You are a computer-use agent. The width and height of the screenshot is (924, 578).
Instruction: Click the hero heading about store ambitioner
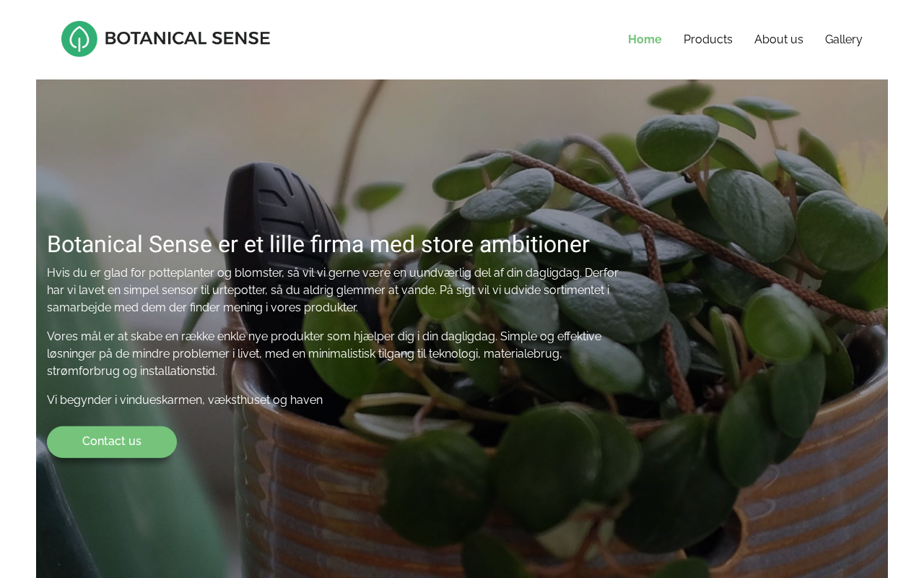pos(318,244)
